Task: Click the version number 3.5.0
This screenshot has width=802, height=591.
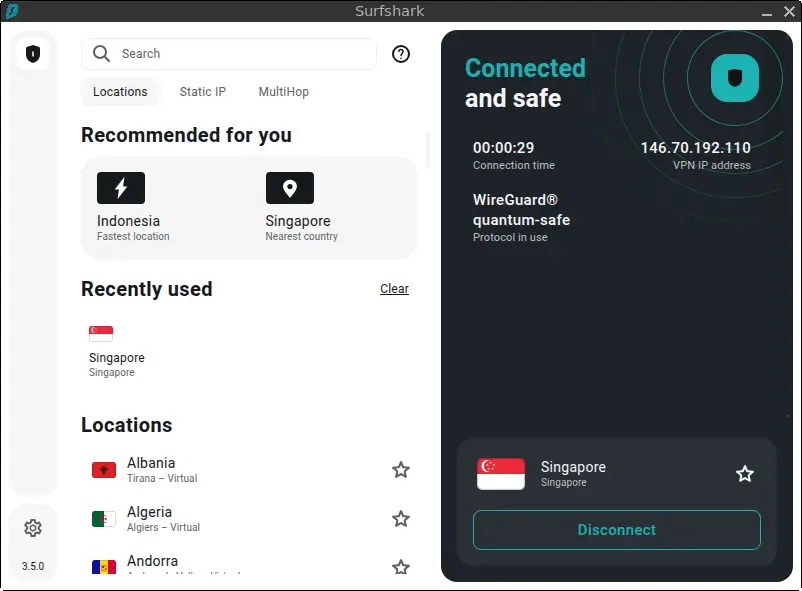Action: click(33, 566)
